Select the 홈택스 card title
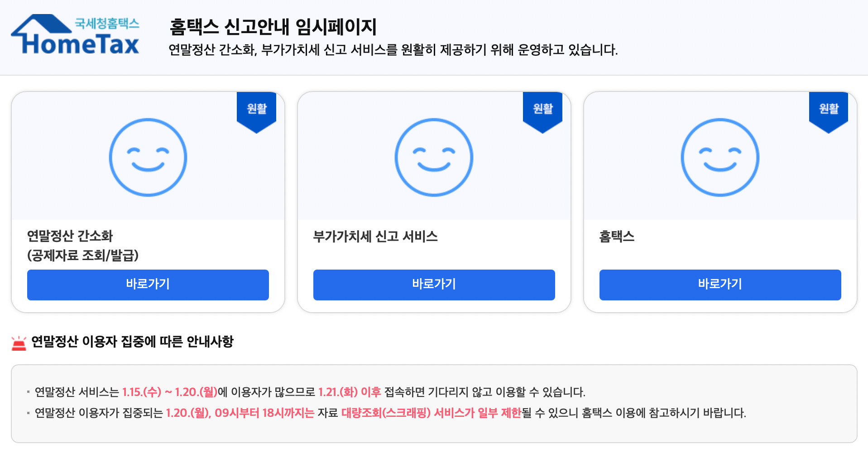The width and height of the screenshot is (868, 449). pos(617,236)
